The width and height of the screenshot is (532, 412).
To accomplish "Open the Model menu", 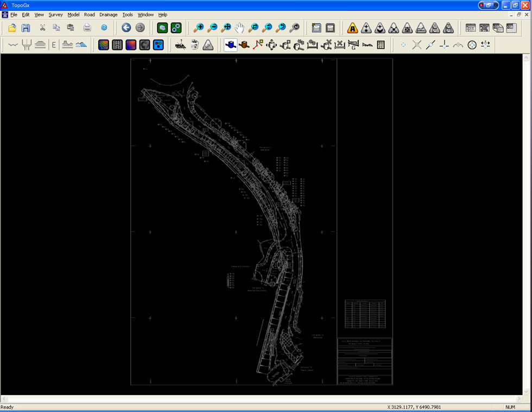I will (x=73, y=15).
